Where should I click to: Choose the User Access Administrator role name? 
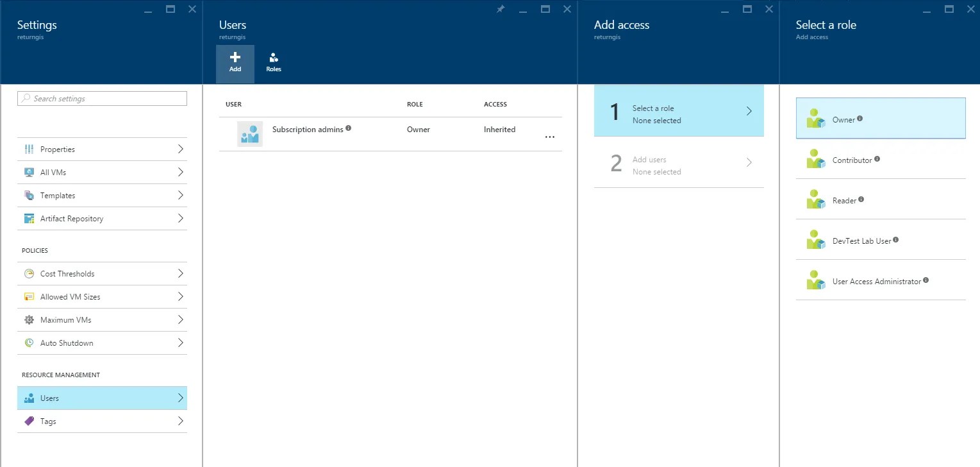point(877,282)
